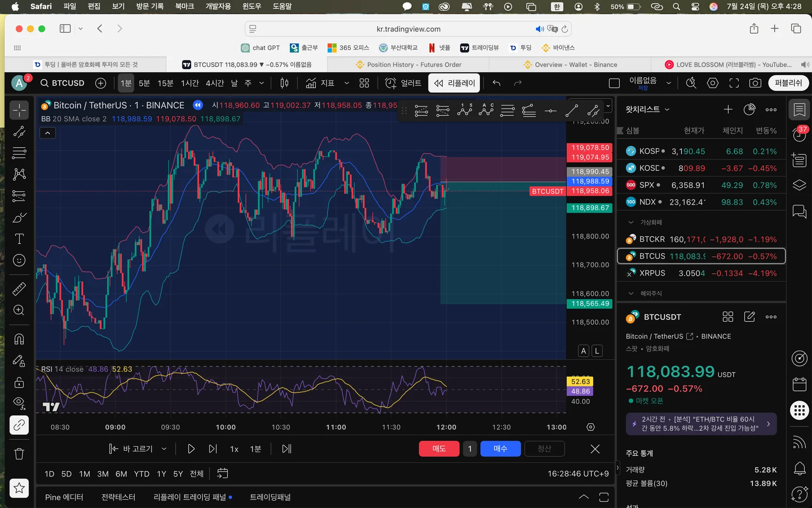The image size is (812, 508).
Task: Open quick search lightning icon
Action: click(691, 83)
